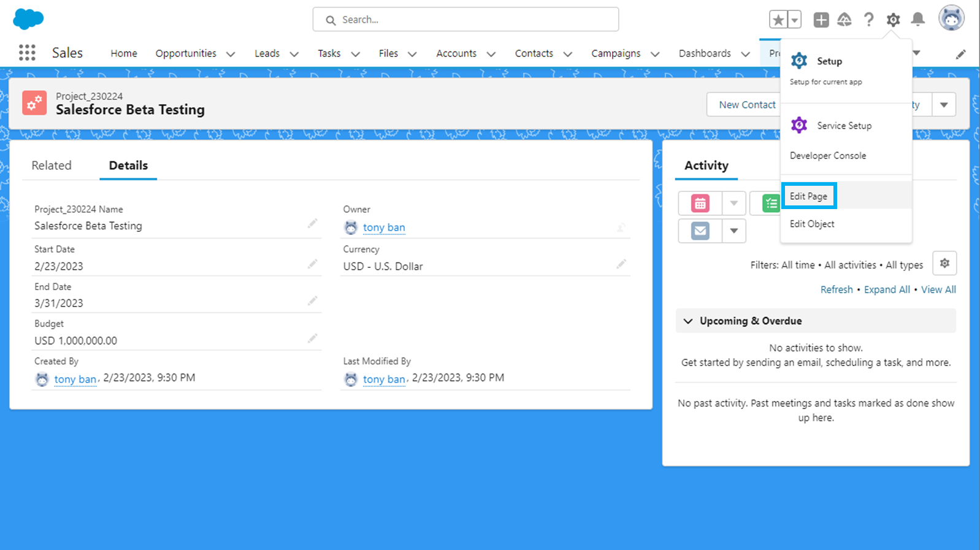
Task: Expand the Contacts tab chevron
Action: coord(568,54)
